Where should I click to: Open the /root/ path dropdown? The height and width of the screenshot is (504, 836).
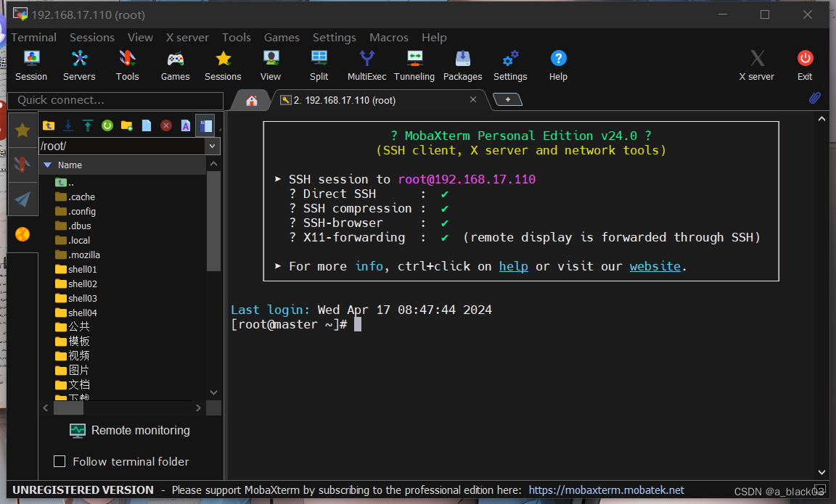coord(211,146)
